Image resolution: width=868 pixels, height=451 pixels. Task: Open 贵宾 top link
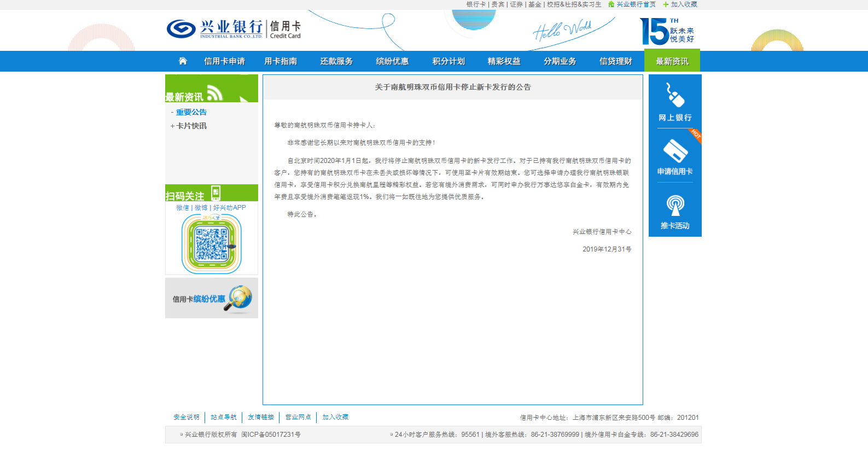click(498, 4)
